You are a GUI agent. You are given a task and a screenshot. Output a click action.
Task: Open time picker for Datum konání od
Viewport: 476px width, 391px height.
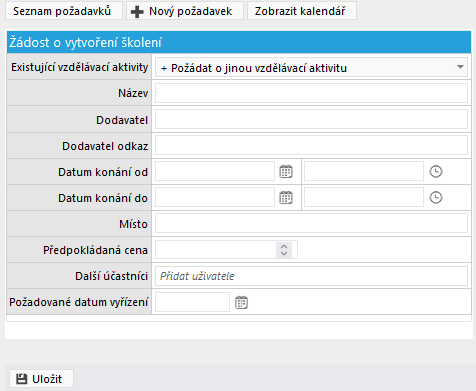[x=436, y=172]
